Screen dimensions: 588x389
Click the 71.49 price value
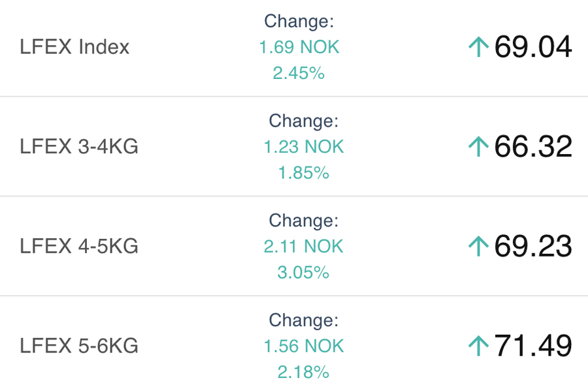pyautogui.click(x=533, y=346)
